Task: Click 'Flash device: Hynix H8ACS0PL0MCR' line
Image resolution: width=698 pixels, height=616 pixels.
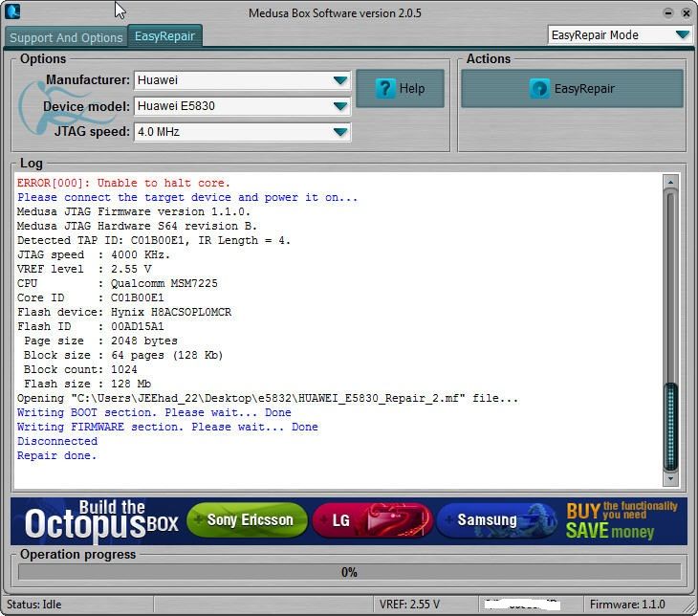Action: click(x=124, y=312)
